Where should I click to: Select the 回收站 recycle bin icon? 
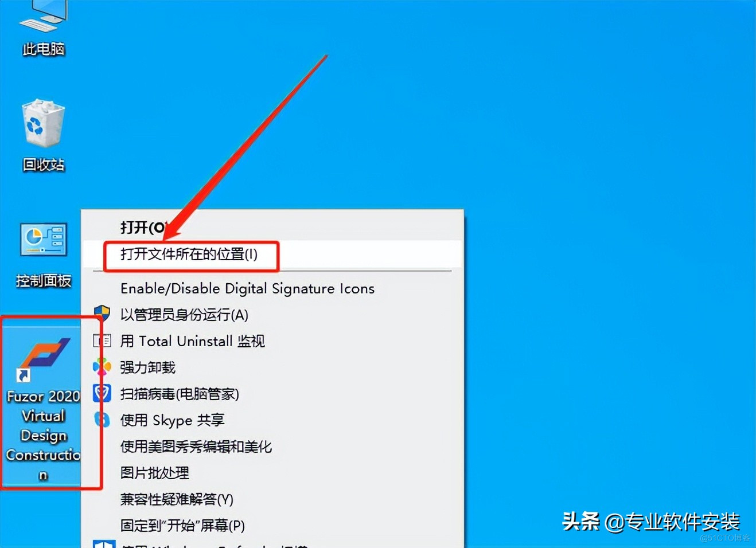[43, 136]
